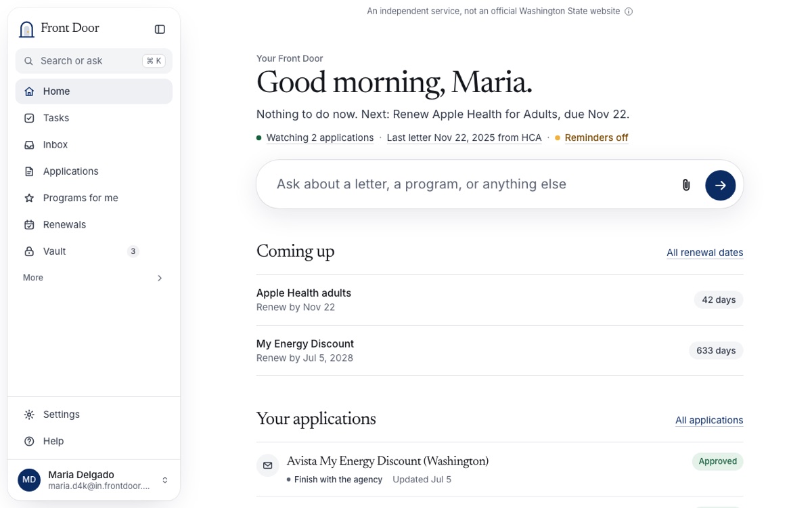Click the info icon beside disclaimer
Screen dimensions: 812x508
(629, 12)
